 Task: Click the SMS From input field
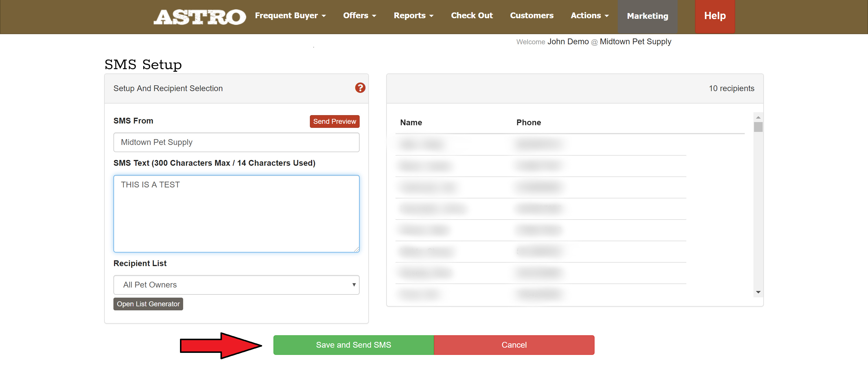[x=236, y=142]
